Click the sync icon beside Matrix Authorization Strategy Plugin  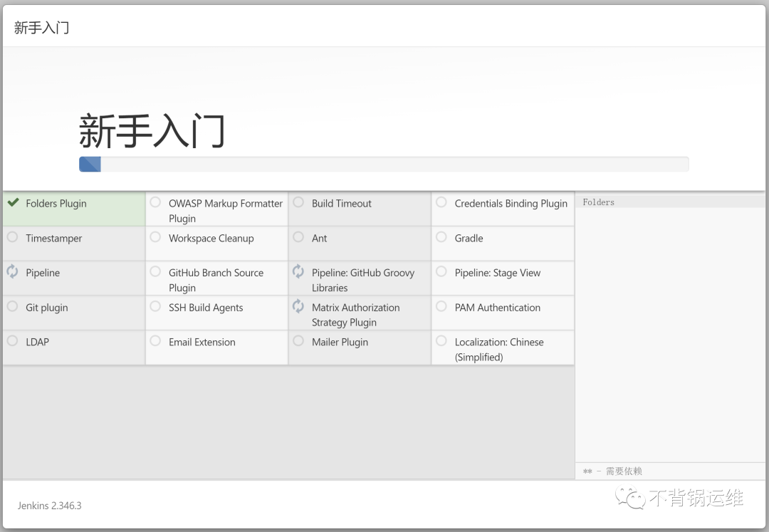tap(298, 306)
